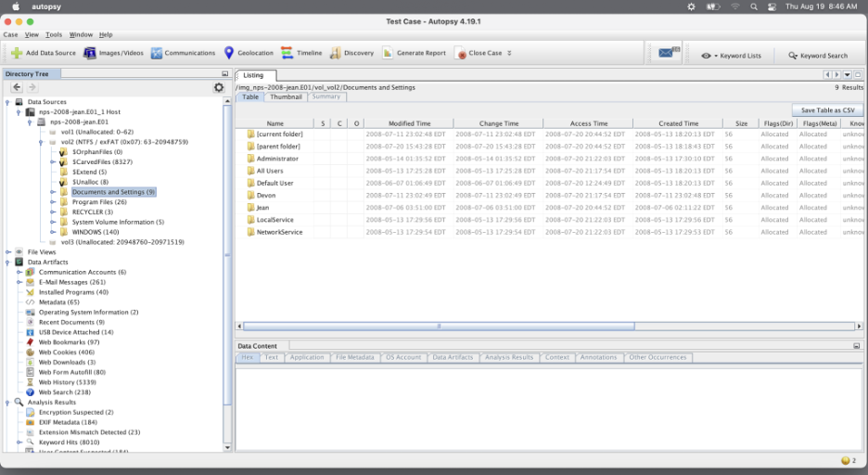The image size is (868, 475).
Task: Expand the Keyword Hits node
Action: click(19, 443)
